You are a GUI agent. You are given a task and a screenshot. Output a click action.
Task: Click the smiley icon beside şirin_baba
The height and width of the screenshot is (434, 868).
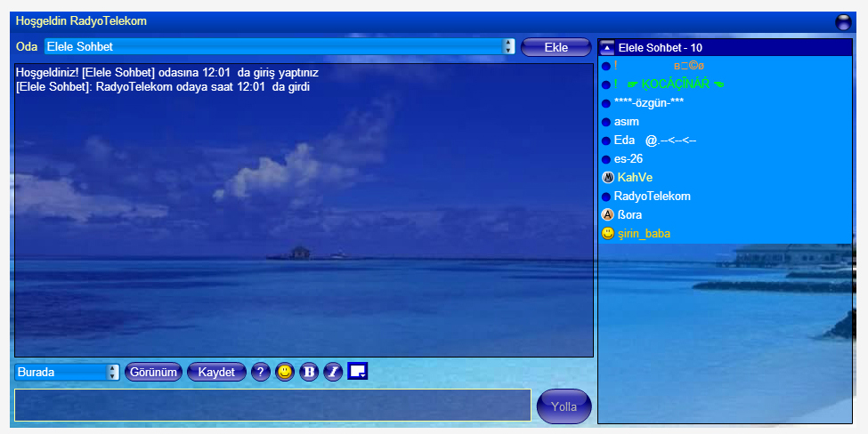click(x=608, y=234)
